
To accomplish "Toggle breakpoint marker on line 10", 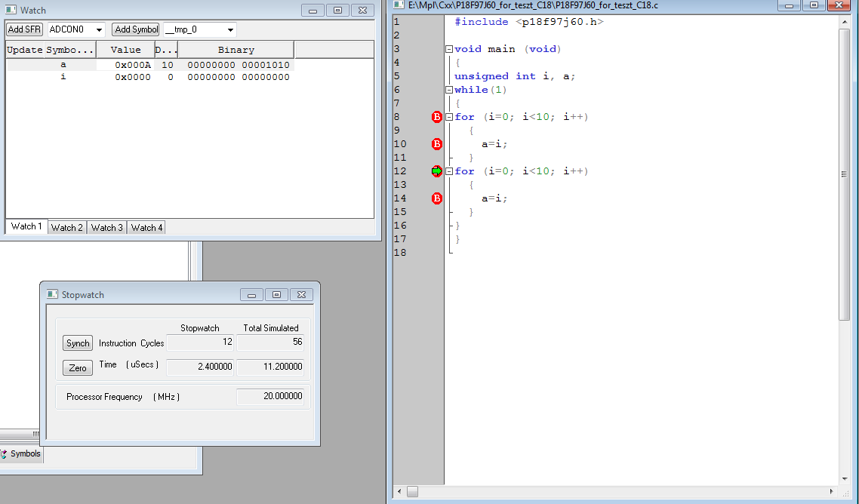I will [x=436, y=144].
